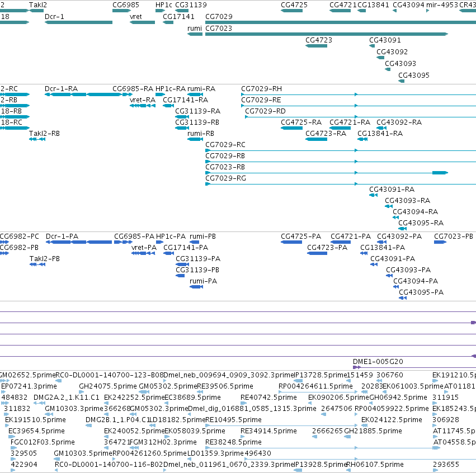Click the CG6982-PC protein label
The width and height of the screenshot is (476, 473).
[20, 236]
